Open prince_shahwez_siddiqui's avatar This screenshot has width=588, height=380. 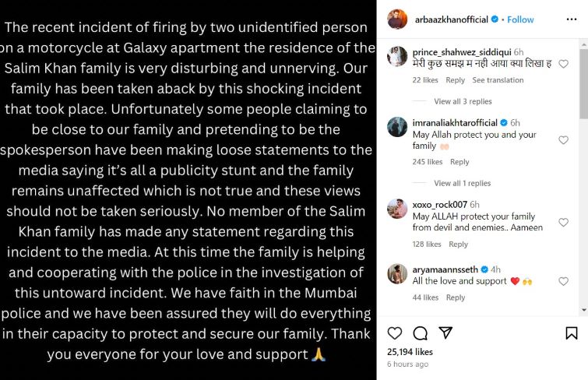397,56
